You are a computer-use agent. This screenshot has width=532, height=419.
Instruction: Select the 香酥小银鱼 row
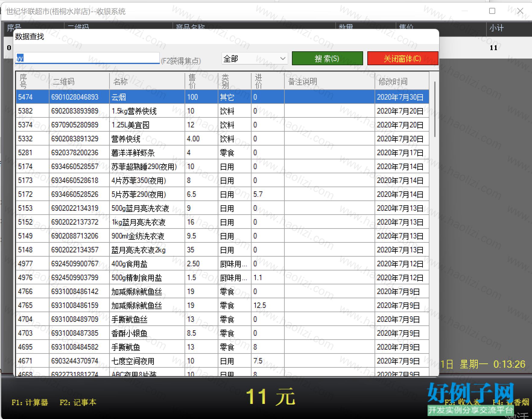click(x=222, y=333)
